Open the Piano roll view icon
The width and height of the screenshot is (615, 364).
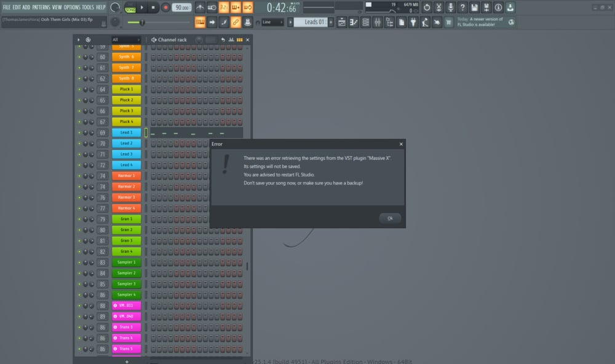point(354,22)
